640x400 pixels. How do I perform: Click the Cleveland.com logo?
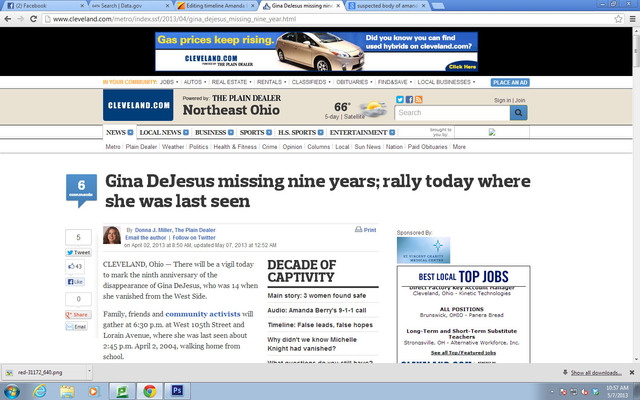(138, 105)
